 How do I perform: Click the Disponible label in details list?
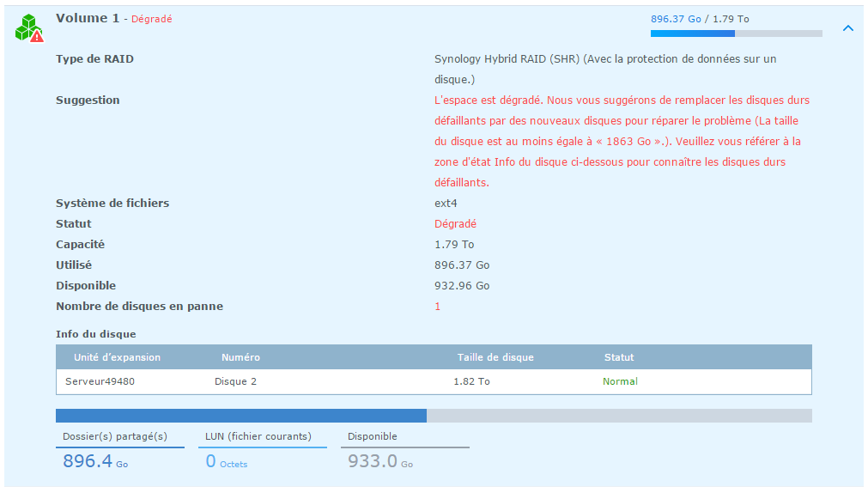(x=86, y=286)
